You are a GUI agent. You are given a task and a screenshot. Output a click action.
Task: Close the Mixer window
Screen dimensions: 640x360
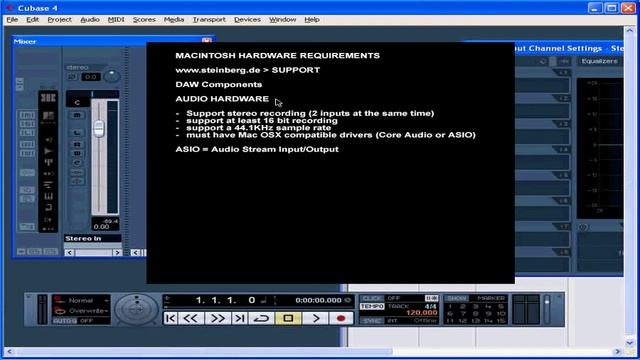click(x=207, y=41)
